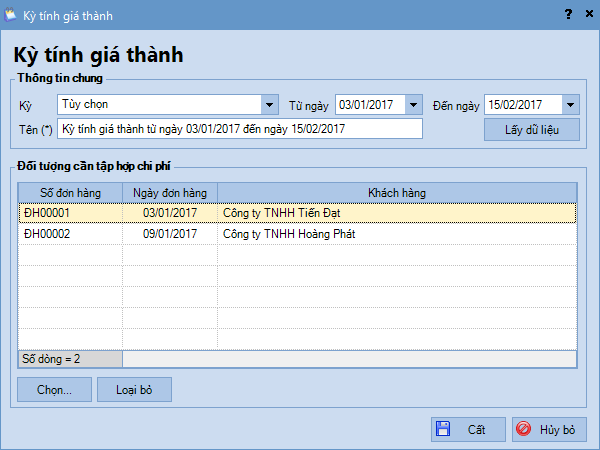Click the floppy disk save icon
600x450 pixels.
[x=443, y=429]
